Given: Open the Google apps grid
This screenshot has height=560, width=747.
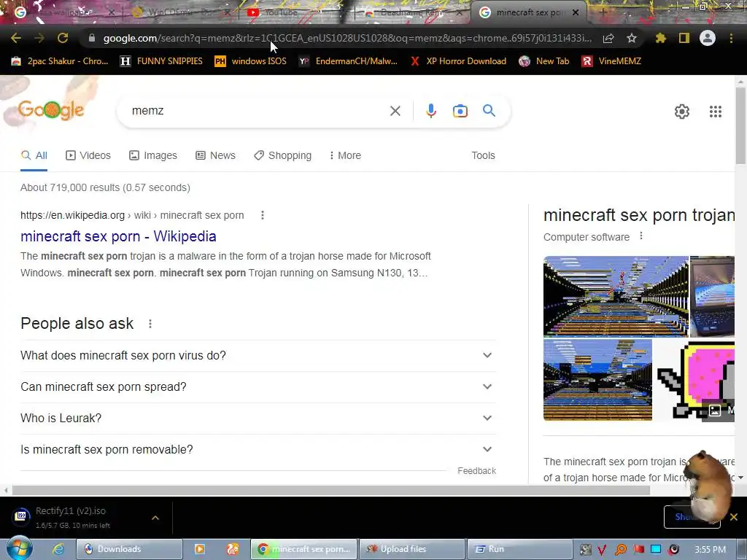Looking at the screenshot, I should [715, 112].
